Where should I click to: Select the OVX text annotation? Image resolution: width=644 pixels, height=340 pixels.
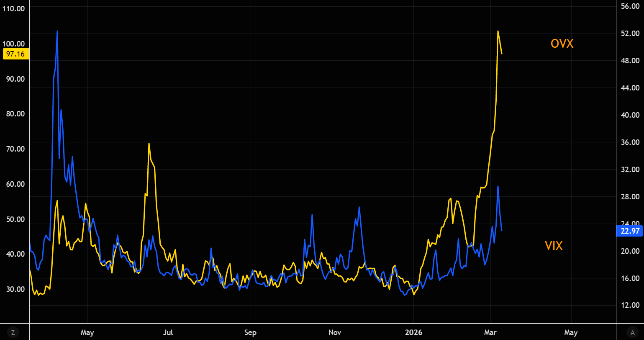[x=562, y=44]
